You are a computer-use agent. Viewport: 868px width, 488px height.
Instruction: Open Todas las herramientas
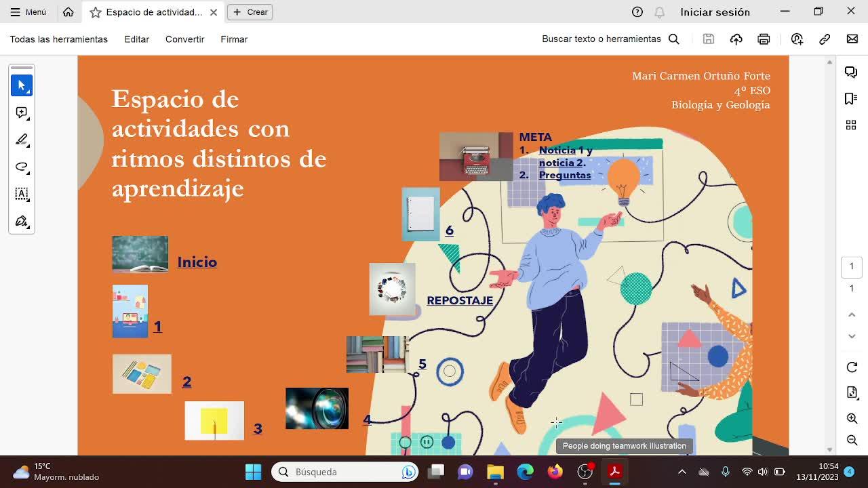(59, 39)
